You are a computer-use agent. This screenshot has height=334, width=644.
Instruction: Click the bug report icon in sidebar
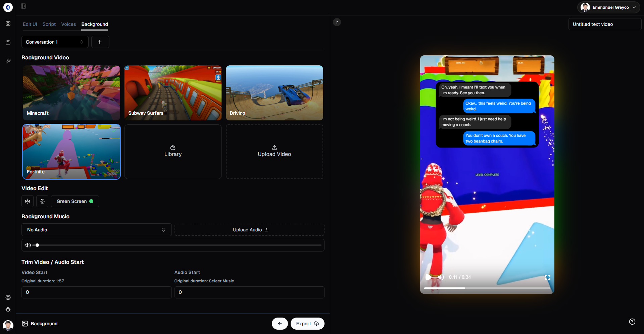pyautogui.click(x=8, y=310)
